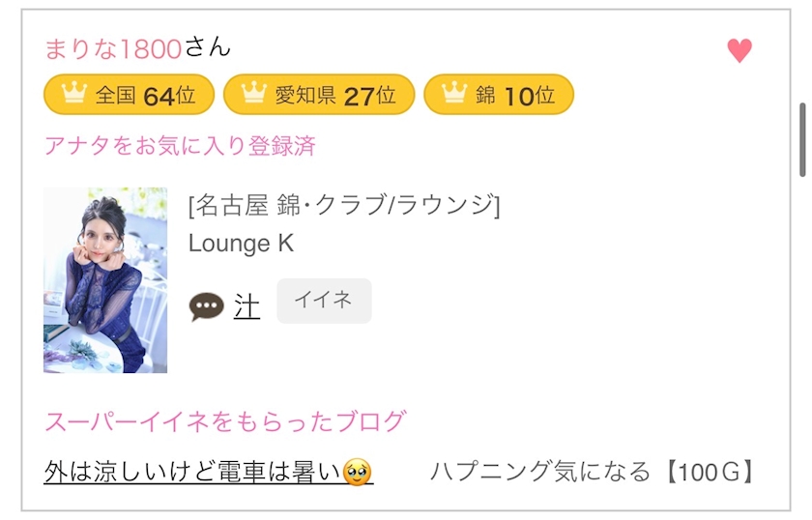The height and width of the screenshot is (520, 812).
Task: Open the profile photo thumbnail
Action: [x=105, y=280]
